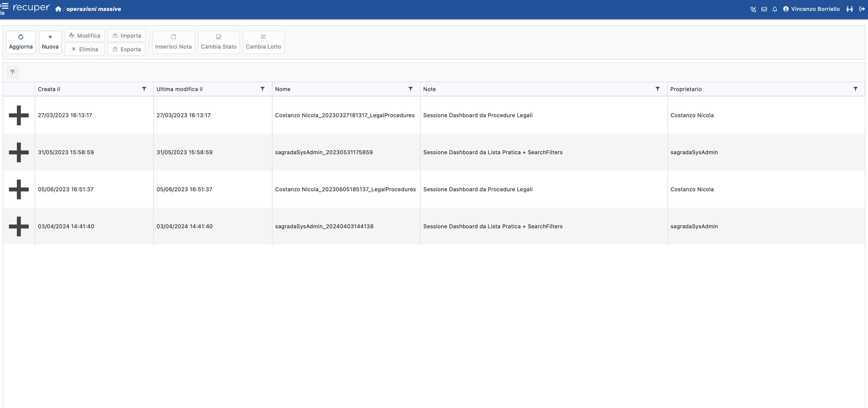This screenshot has width=868, height=408.
Task: Open filter for Proprietario column
Action: tap(855, 89)
